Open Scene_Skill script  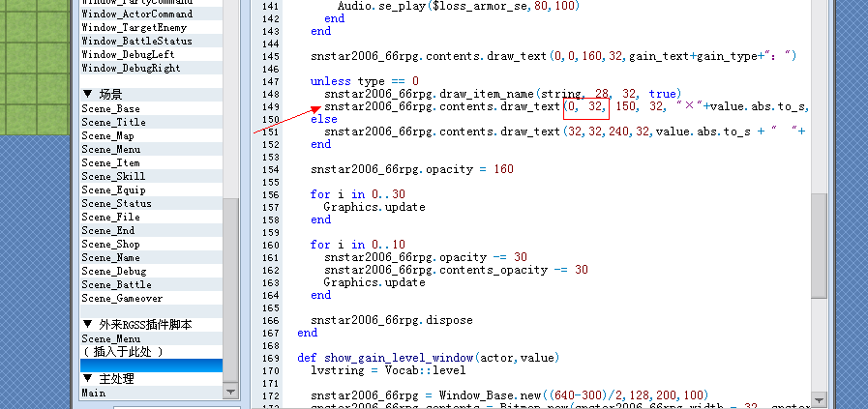point(151,176)
